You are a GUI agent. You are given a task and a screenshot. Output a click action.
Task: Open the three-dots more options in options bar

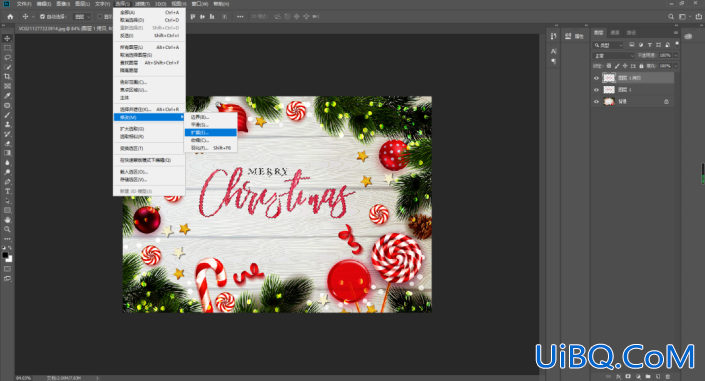(x=240, y=17)
